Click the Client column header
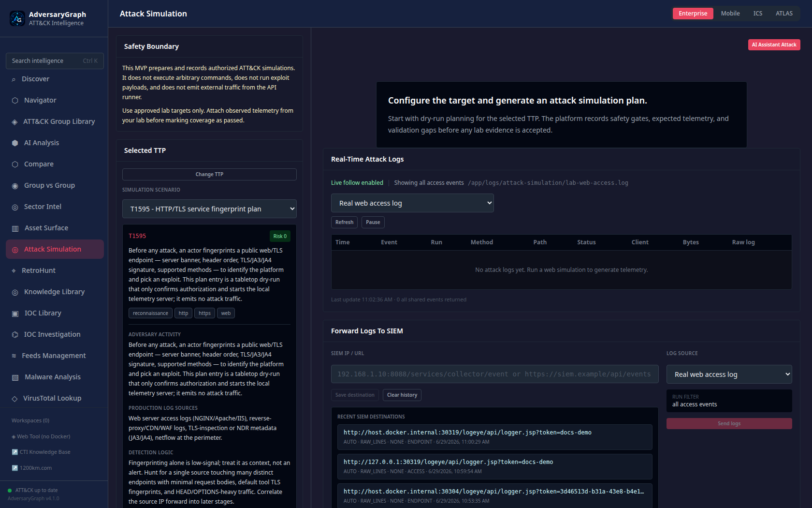 (640, 242)
